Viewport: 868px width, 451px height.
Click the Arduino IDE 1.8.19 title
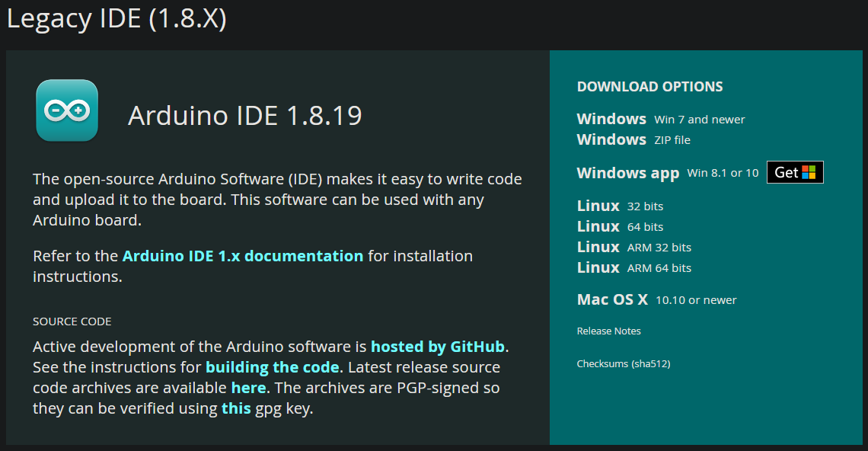coord(244,115)
